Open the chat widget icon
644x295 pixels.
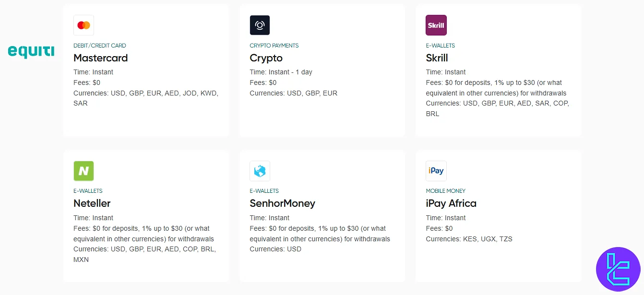[618, 269]
